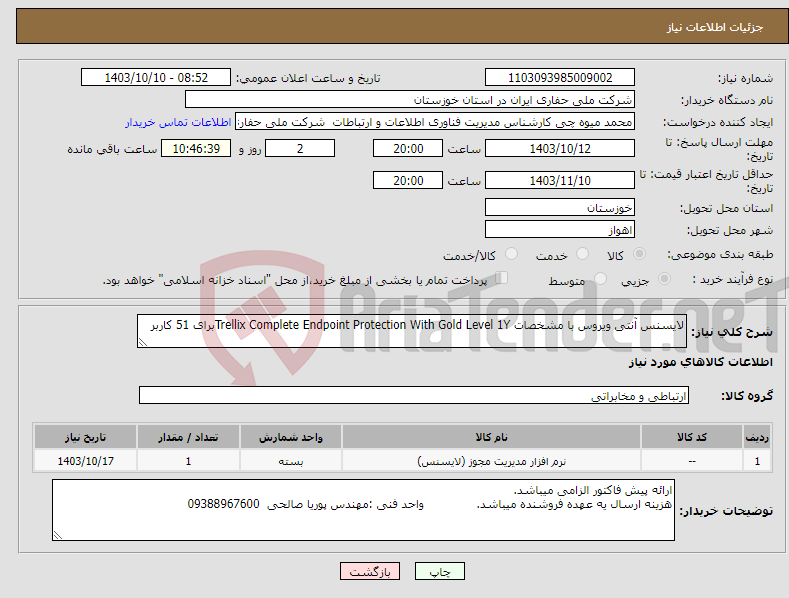789x598 pixels.
Task: Click the need date cell 1403/10/17
Action: pyautogui.click(x=86, y=461)
